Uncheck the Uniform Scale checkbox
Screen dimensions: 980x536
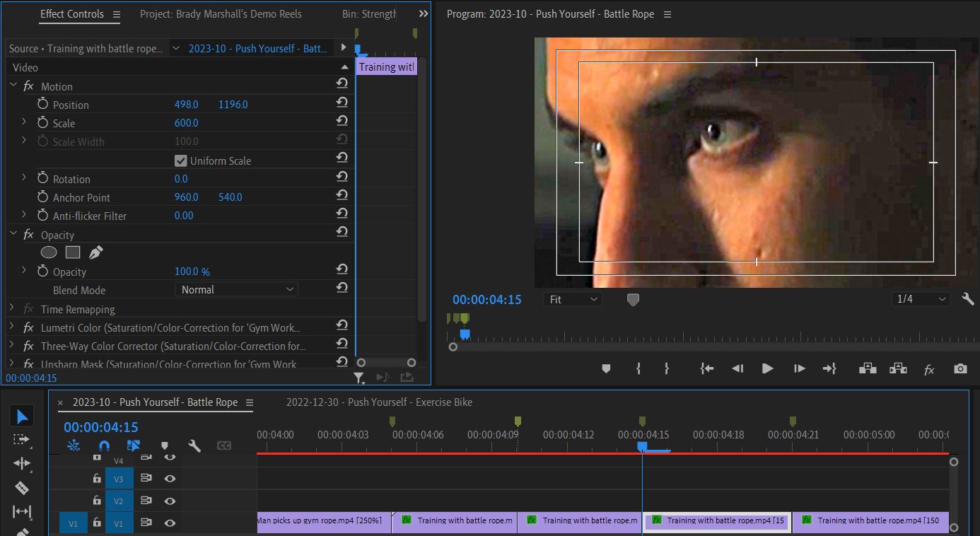(x=181, y=161)
